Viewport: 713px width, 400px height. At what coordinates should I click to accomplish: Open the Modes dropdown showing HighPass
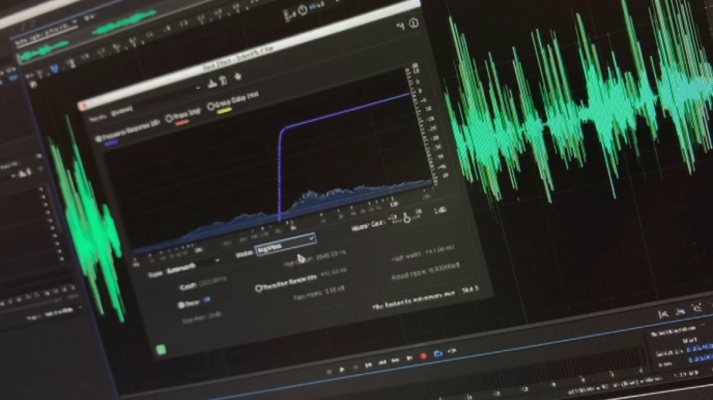286,240
